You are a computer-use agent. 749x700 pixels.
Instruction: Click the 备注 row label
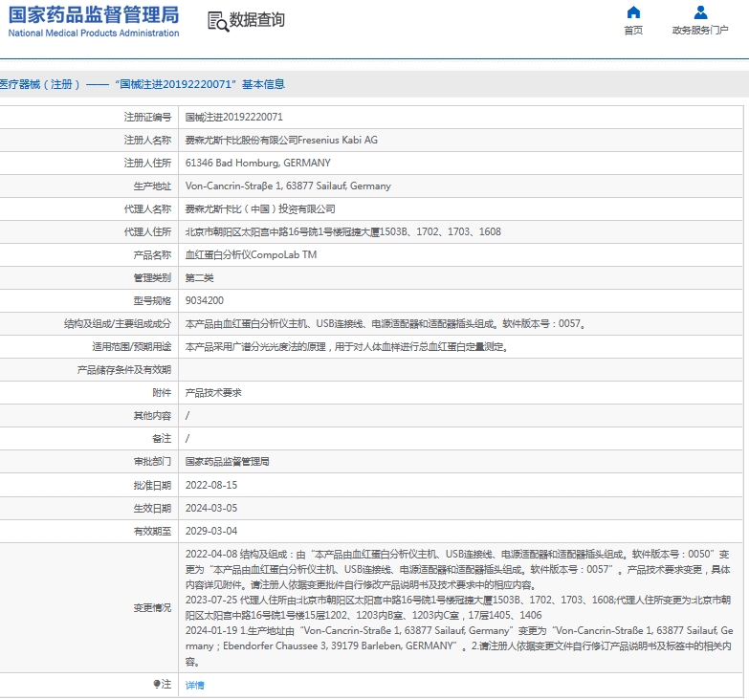point(162,438)
